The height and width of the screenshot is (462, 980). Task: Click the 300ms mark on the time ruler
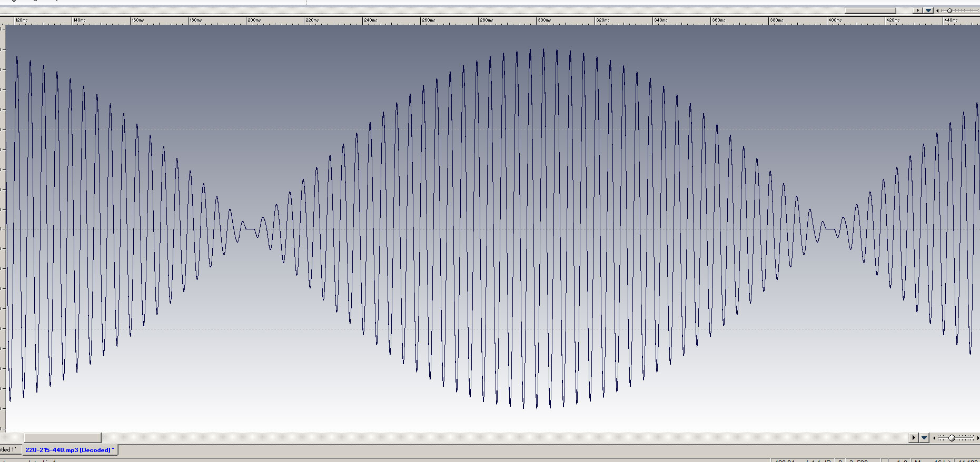[544, 20]
